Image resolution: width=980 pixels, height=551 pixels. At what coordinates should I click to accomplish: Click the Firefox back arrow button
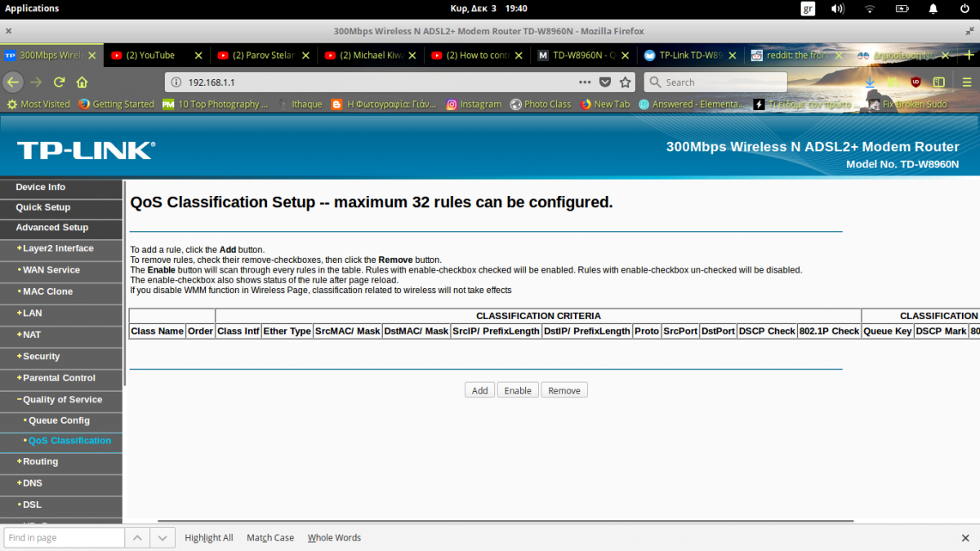(x=12, y=82)
